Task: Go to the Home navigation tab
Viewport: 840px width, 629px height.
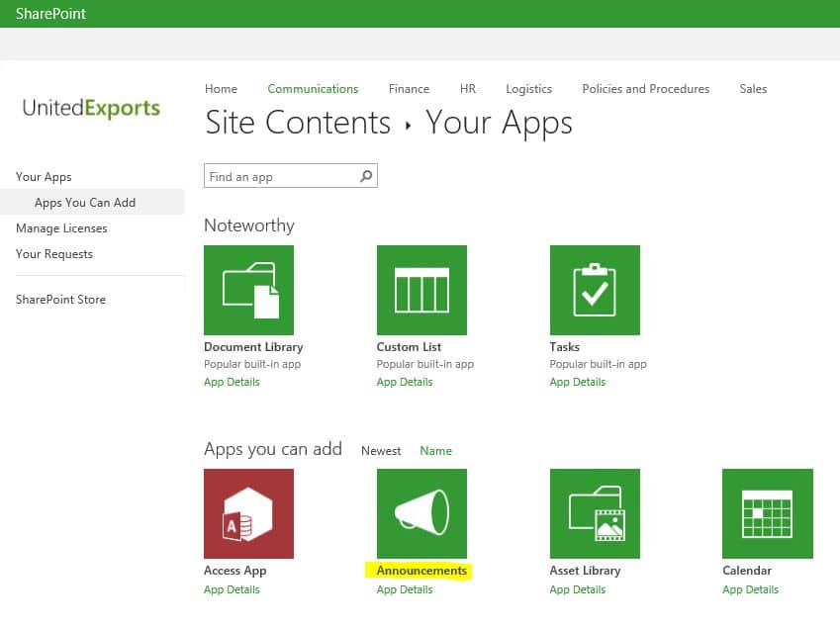Action: pyautogui.click(x=221, y=89)
